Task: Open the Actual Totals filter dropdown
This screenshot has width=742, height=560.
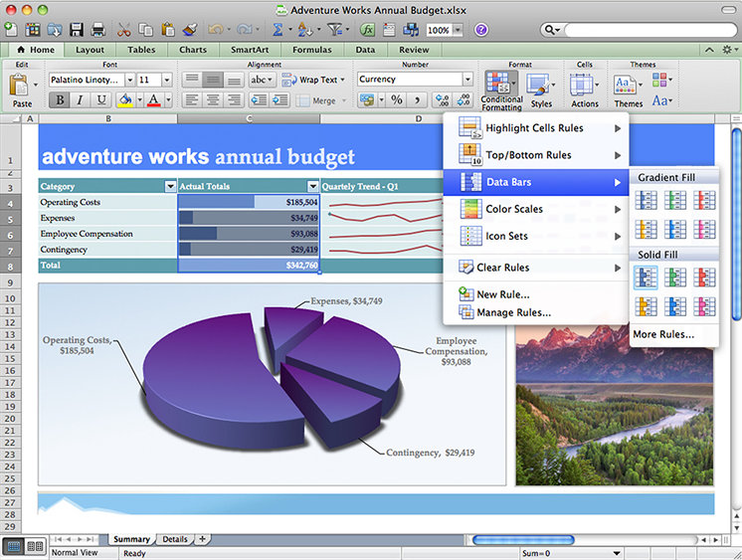Action: (x=312, y=187)
